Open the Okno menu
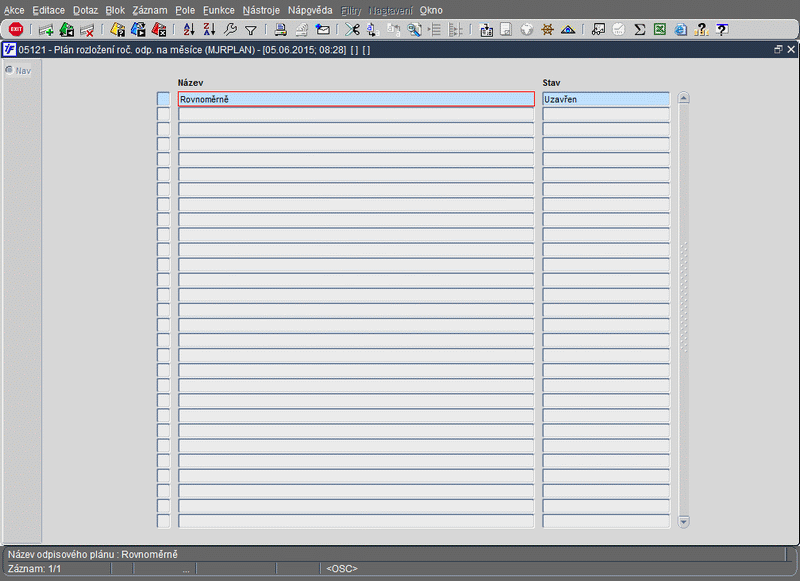This screenshot has width=800, height=581. coord(431,10)
